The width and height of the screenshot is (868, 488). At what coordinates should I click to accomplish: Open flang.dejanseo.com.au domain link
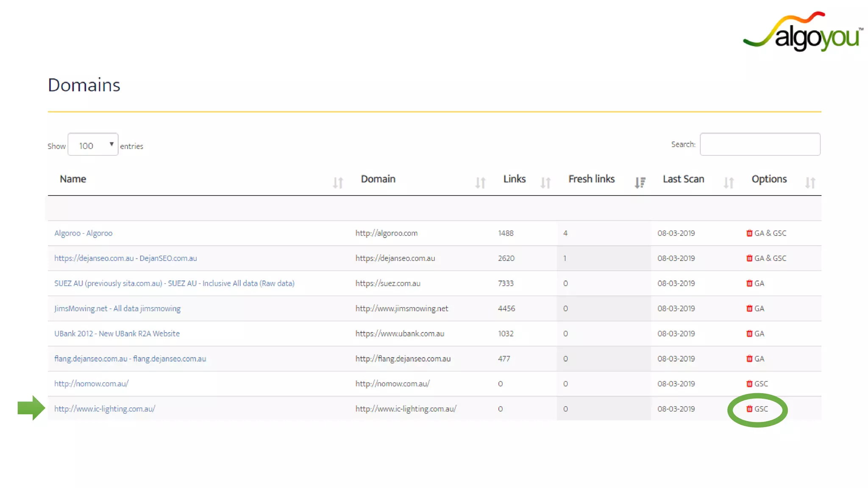click(130, 359)
